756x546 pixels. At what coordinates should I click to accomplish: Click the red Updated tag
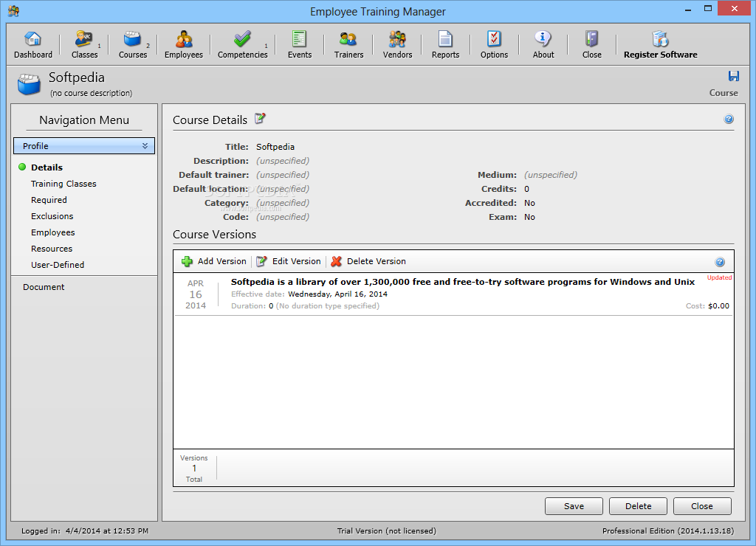pyautogui.click(x=719, y=277)
